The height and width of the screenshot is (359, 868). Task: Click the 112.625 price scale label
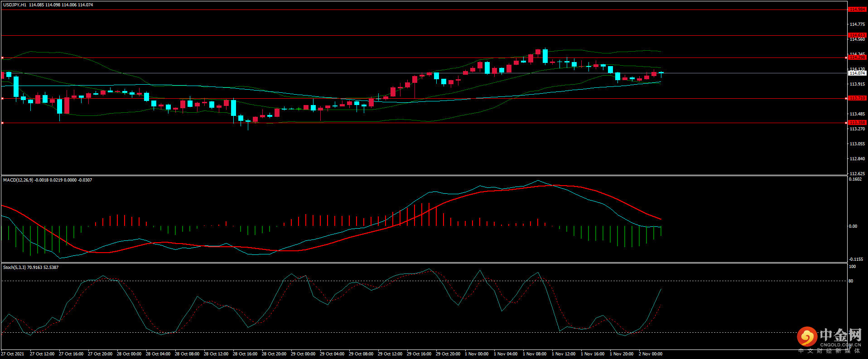tap(857, 174)
